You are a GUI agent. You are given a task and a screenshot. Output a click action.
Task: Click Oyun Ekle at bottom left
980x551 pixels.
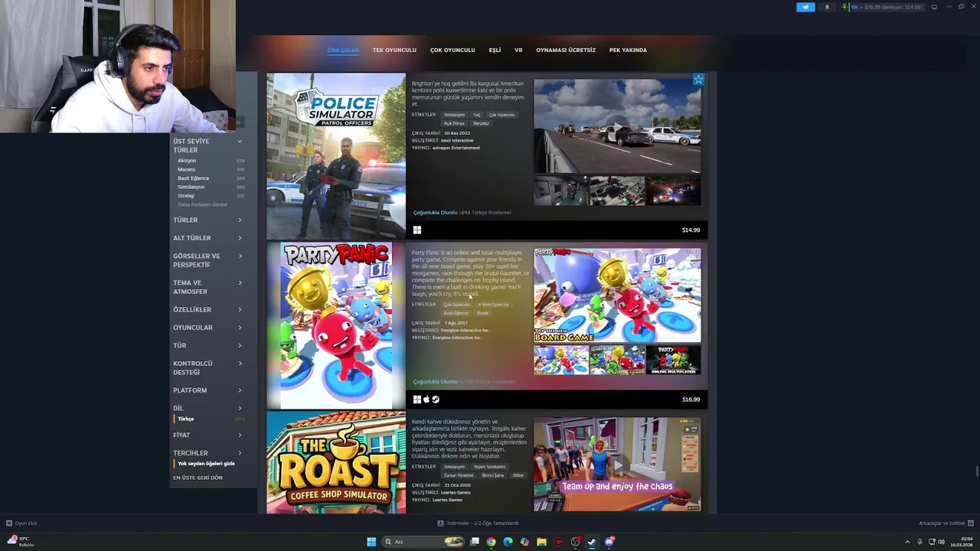tap(21, 523)
